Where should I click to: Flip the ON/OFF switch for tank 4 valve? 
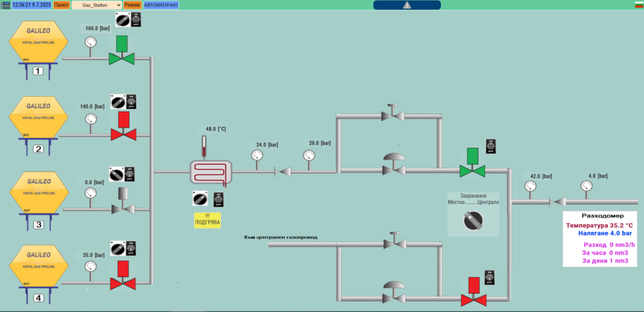tap(131, 248)
